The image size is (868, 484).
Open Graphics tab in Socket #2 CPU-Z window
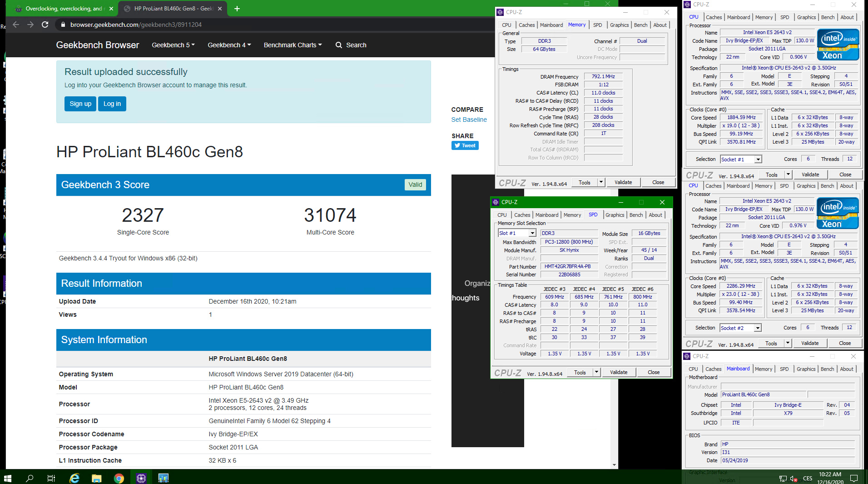(x=806, y=186)
